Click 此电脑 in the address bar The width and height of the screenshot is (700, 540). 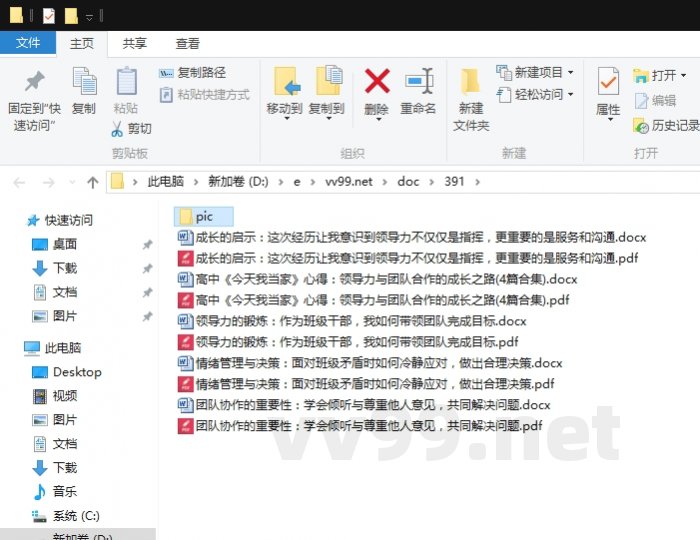(x=166, y=182)
